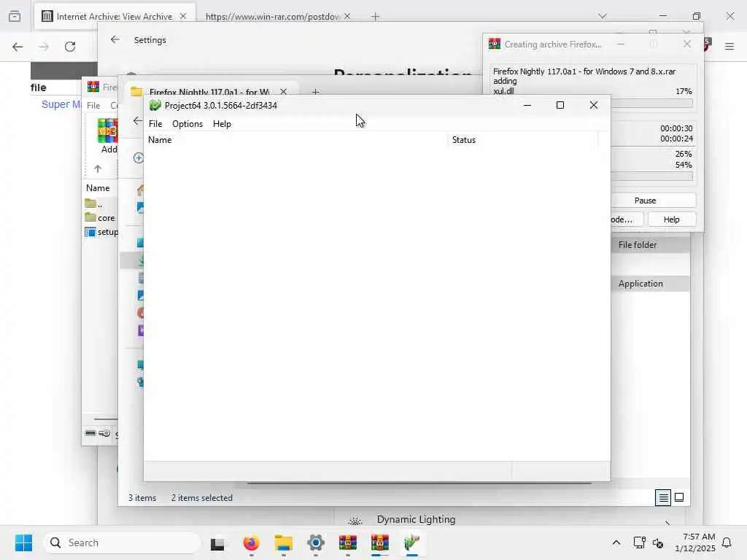The height and width of the screenshot is (560, 747).
Task: Select the core folder in WinRAR
Action: 101,217
